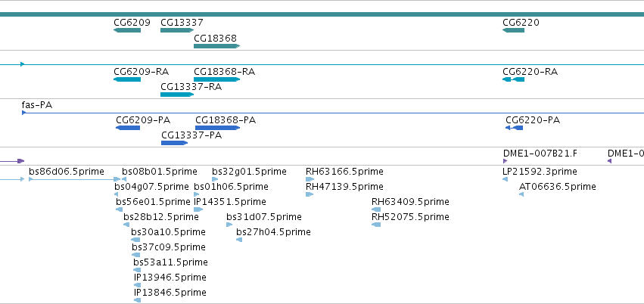Image resolution: width=644 pixels, height=304 pixels.
Task: Click the IP14351.5prime EST arrow
Action: (x=198, y=209)
